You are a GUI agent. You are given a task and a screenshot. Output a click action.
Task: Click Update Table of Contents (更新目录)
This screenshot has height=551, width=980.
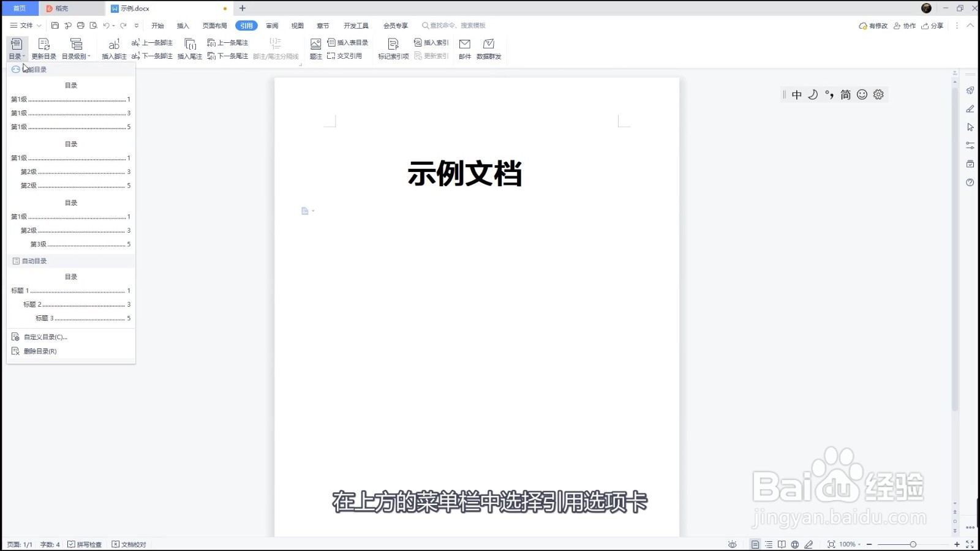pyautogui.click(x=43, y=49)
